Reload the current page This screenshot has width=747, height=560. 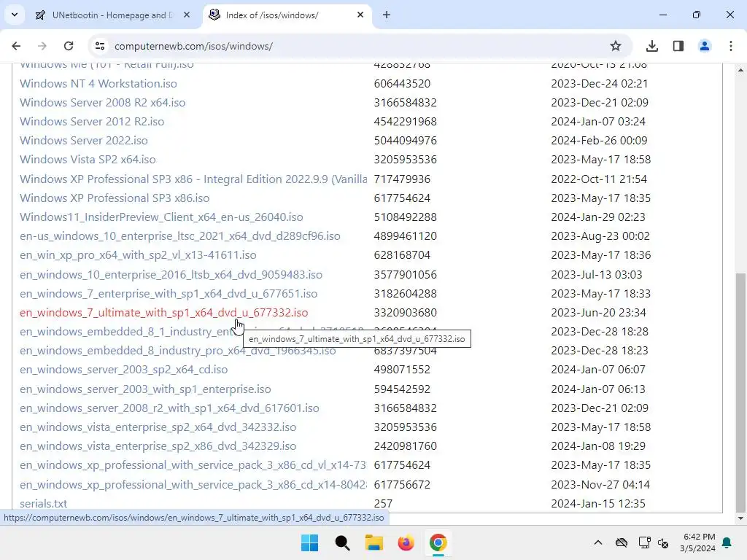coord(69,46)
